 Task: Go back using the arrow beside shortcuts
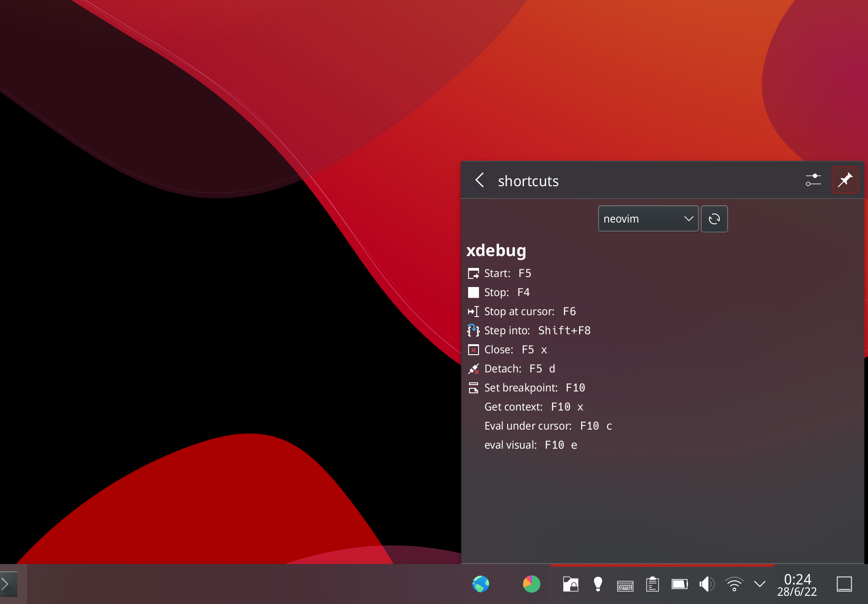(x=479, y=180)
